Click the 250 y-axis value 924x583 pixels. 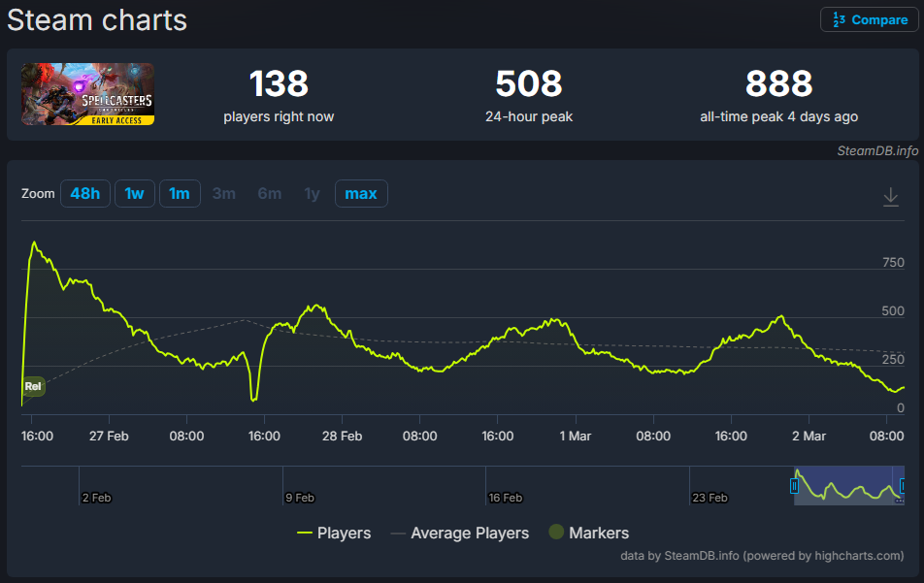[893, 359]
